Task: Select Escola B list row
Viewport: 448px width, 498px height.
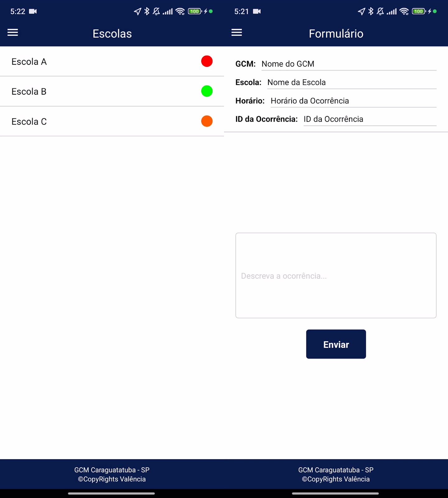Action: [112, 91]
